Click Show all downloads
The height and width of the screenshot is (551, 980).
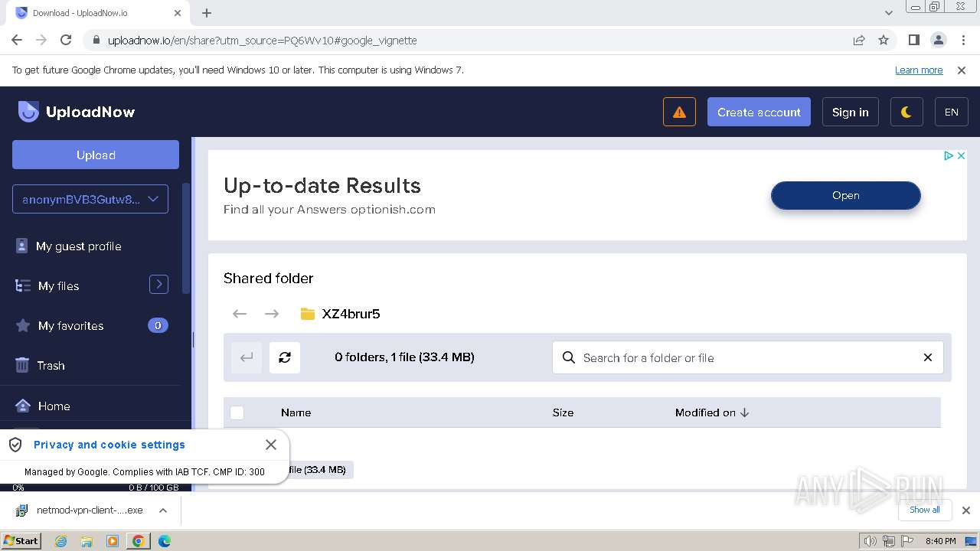click(924, 510)
